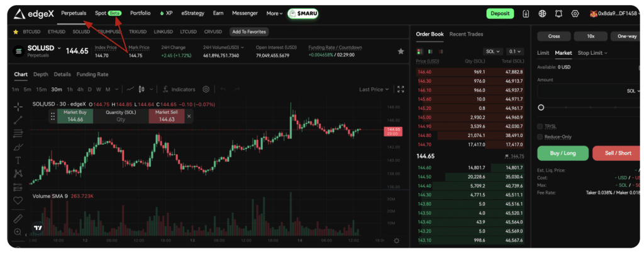
Task: Select the Text annotation tool
Action: [x=18, y=160]
